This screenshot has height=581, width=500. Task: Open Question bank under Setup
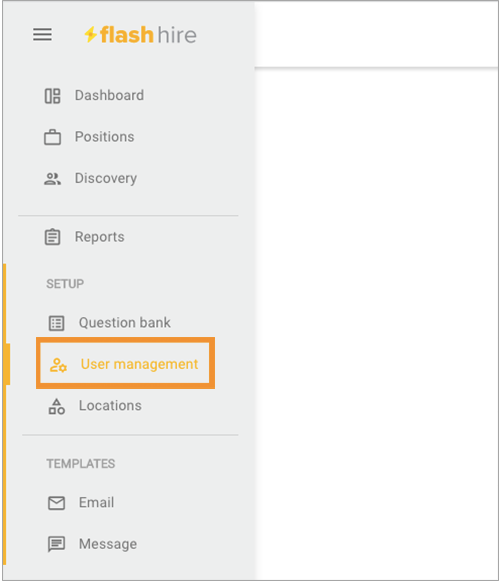click(125, 323)
